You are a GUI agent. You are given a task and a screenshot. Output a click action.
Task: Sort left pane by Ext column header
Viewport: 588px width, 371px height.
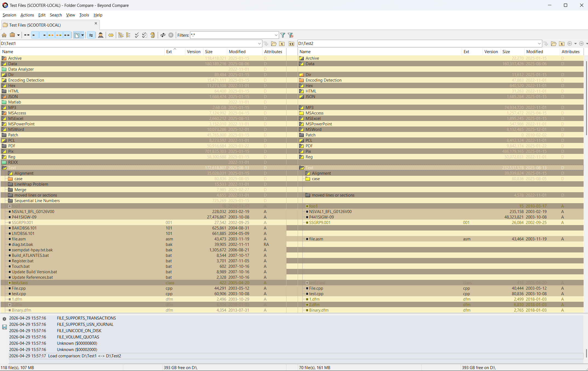175,51
